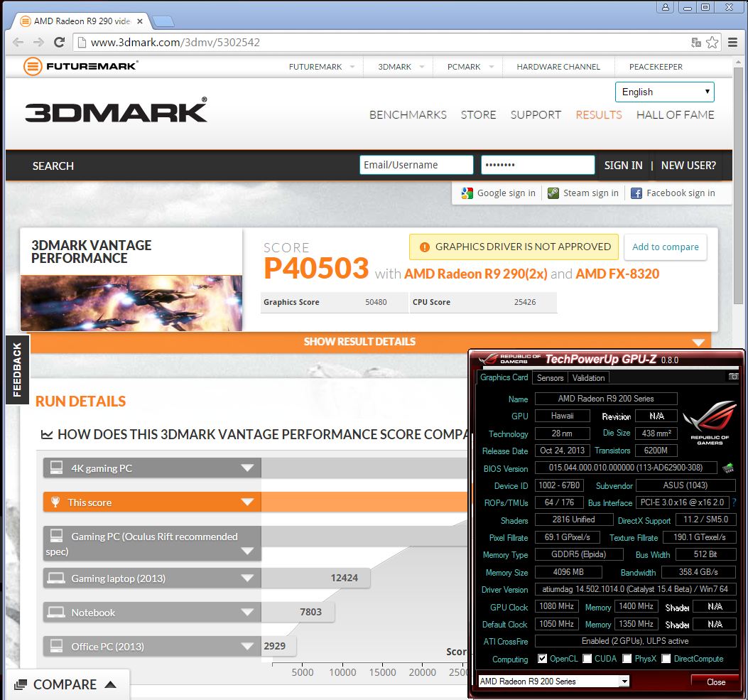Expand the This score row

tap(247, 502)
